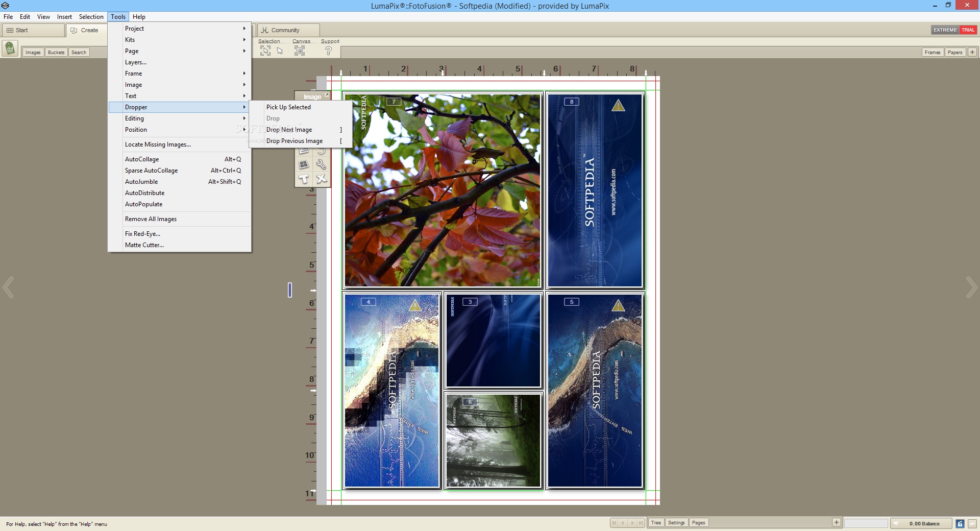Choose Drop Next Image menu entry
The height and width of the screenshot is (531, 980).
[301, 130]
